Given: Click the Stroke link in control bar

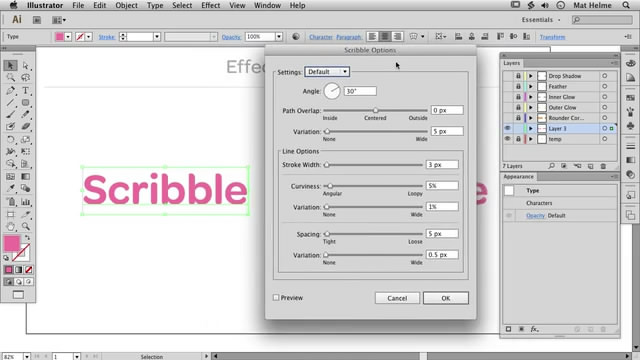Looking at the screenshot, I should [x=107, y=37].
